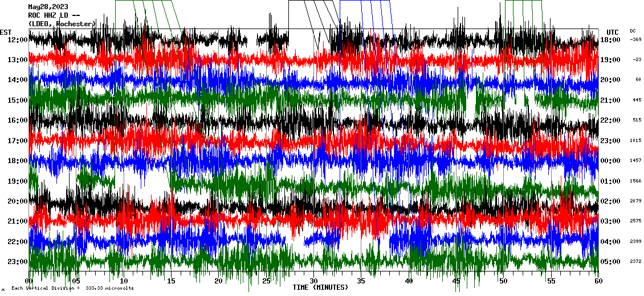
Task: Click the EST time zone axis label
Action: (x=6, y=32)
